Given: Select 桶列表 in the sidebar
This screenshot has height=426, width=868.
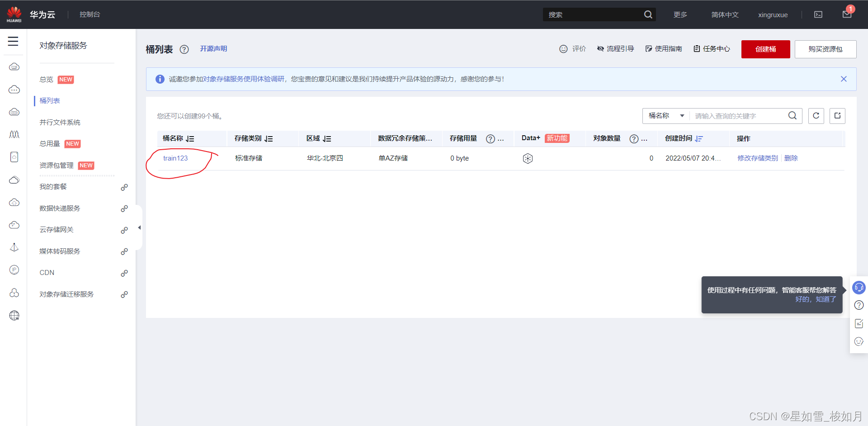Looking at the screenshot, I should (x=50, y=101).
